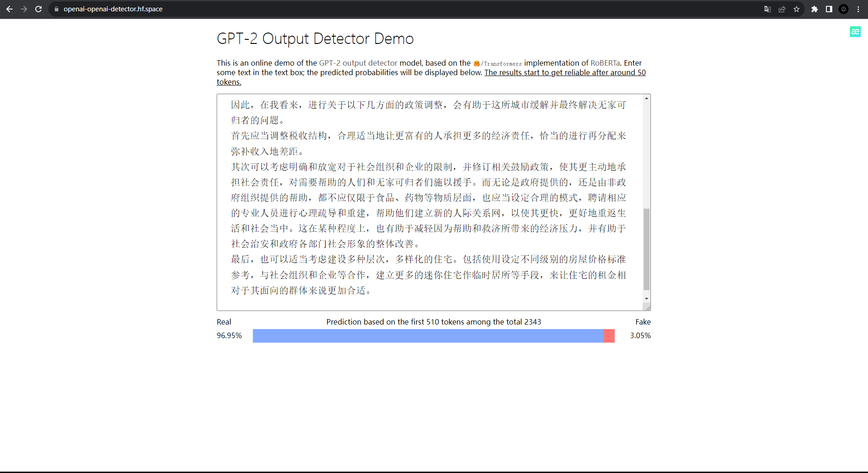Open the translate page icon

768,9
